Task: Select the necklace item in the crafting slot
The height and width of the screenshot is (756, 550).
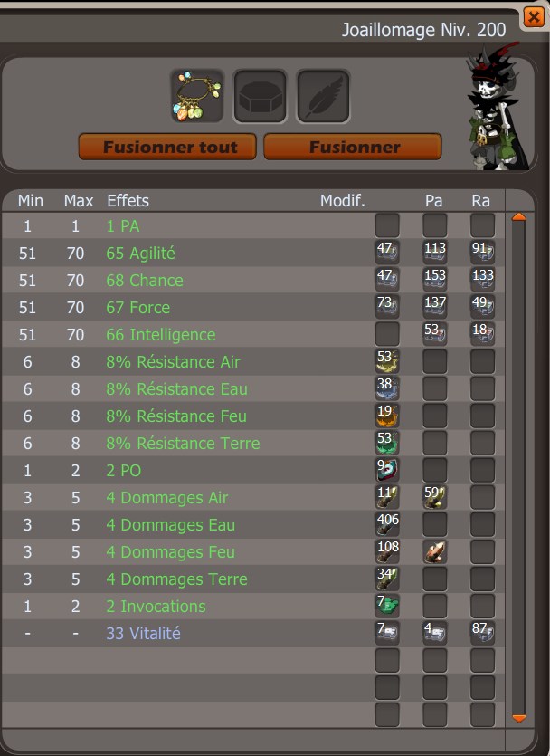Action: click(197, 96)
